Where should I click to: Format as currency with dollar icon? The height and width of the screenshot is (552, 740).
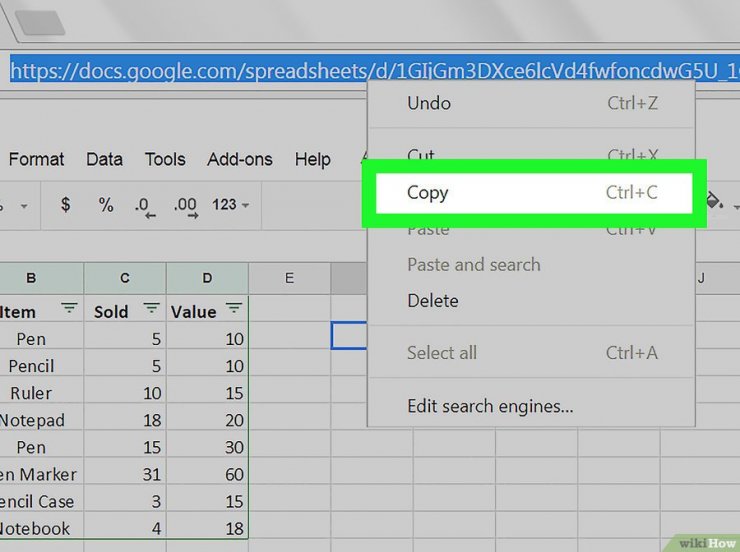(x=66, y=205)
